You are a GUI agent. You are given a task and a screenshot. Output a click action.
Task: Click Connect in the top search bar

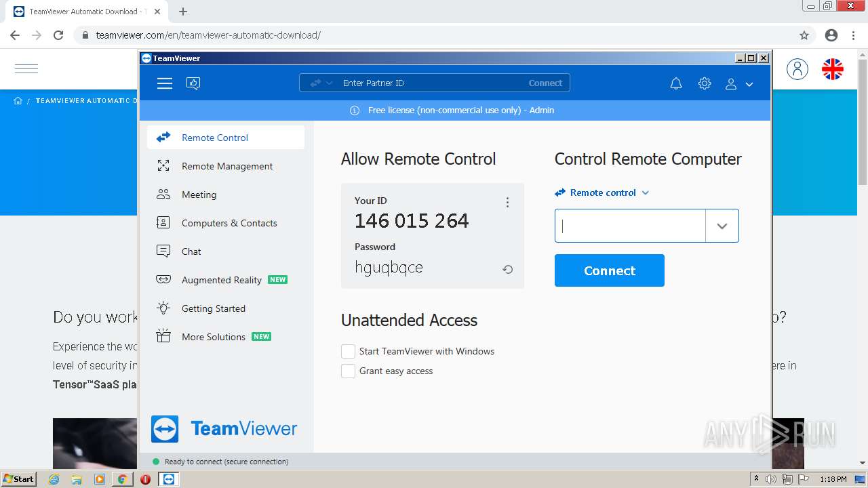(x=545, y=83)
